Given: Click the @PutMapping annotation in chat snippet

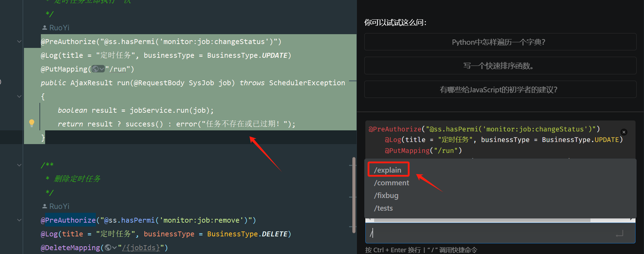Looking at the screenshot, I should (407, 150).
